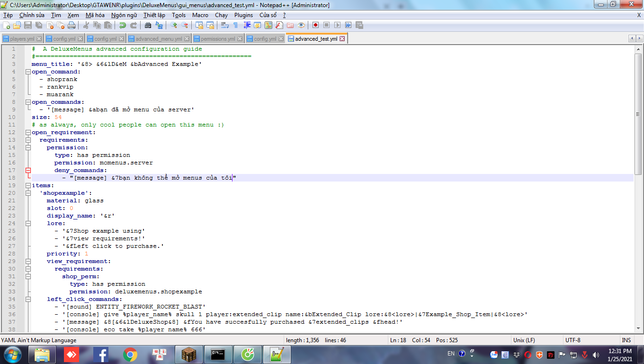
Task: Click the Zoom In magnifier icon
Action: click(174, 25)
